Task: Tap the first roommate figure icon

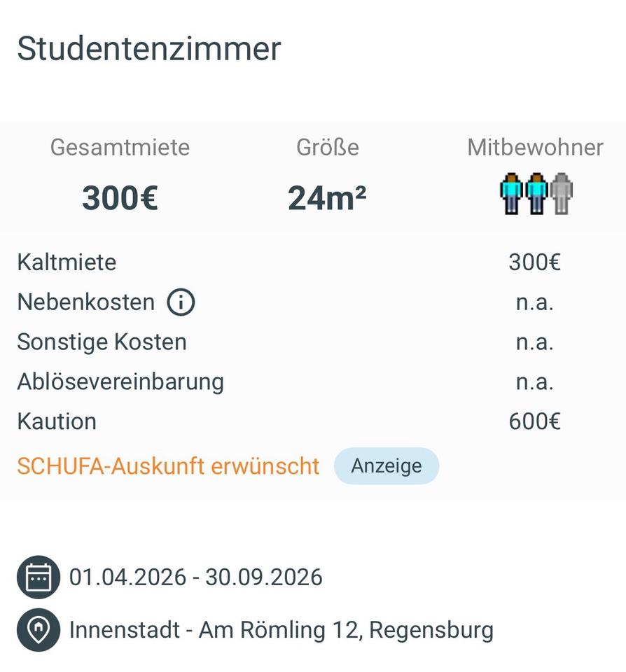Action: (511, 194)
